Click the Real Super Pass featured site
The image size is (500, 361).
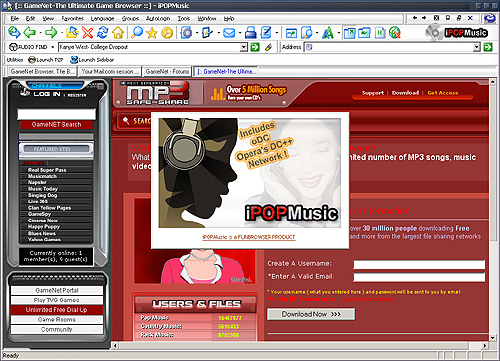pos(47,170)
